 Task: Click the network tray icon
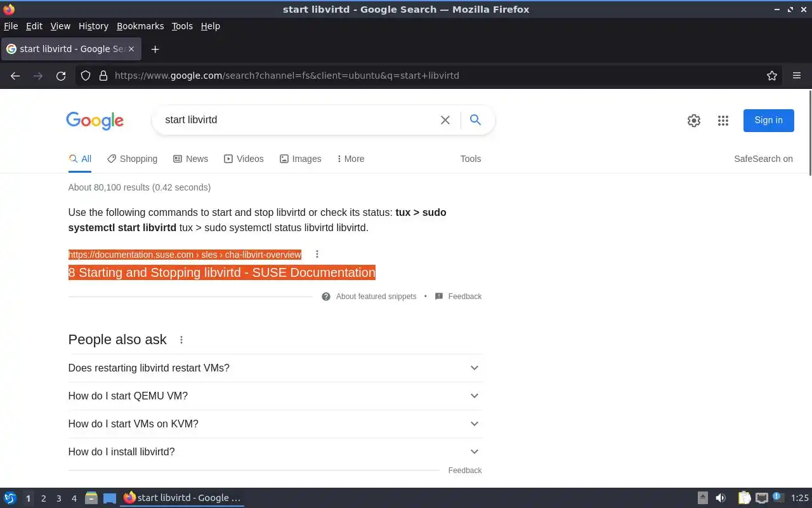[762, 498]
